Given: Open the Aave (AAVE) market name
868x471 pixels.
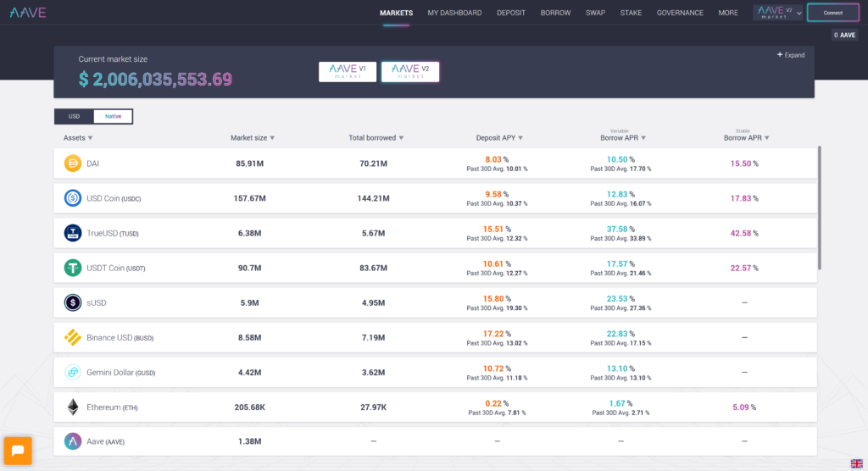Looking at the screenshot, I should (105, 441).
